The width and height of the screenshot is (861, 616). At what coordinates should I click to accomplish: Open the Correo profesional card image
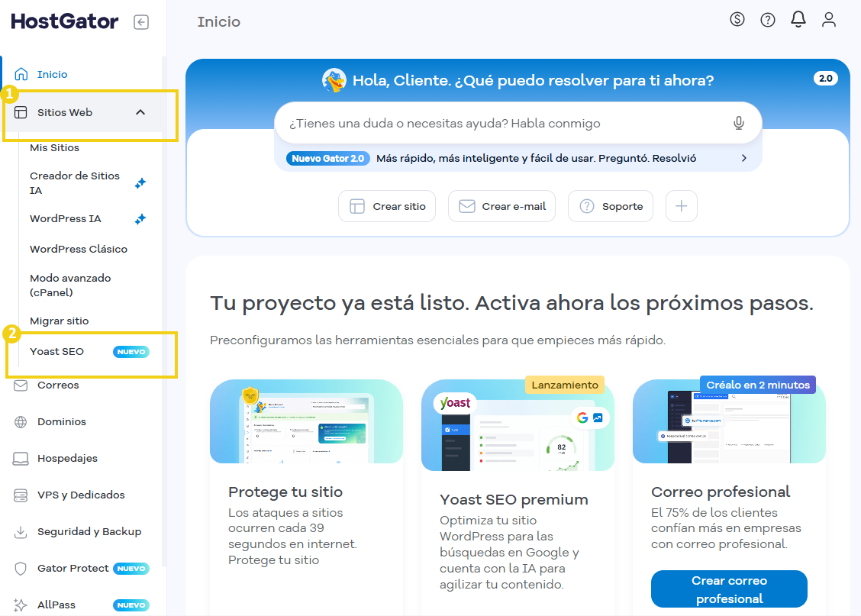(x=729, y=421)
